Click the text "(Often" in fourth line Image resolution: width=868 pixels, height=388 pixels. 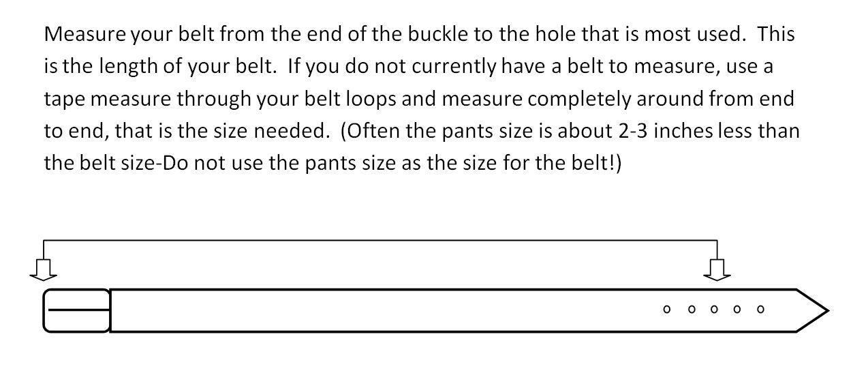point(368,132)
